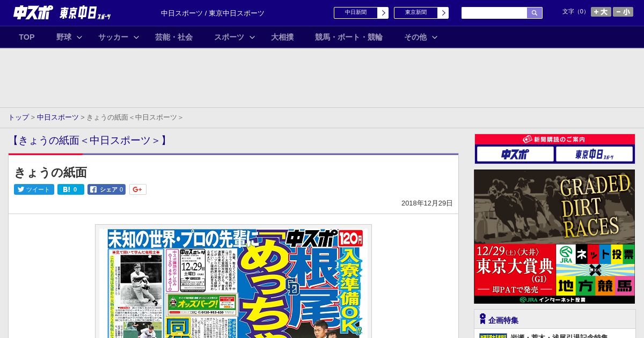The width and height of the screenshot is (644, 338).
Task: Open the newspaper front page image
Action: coord(233,281)
